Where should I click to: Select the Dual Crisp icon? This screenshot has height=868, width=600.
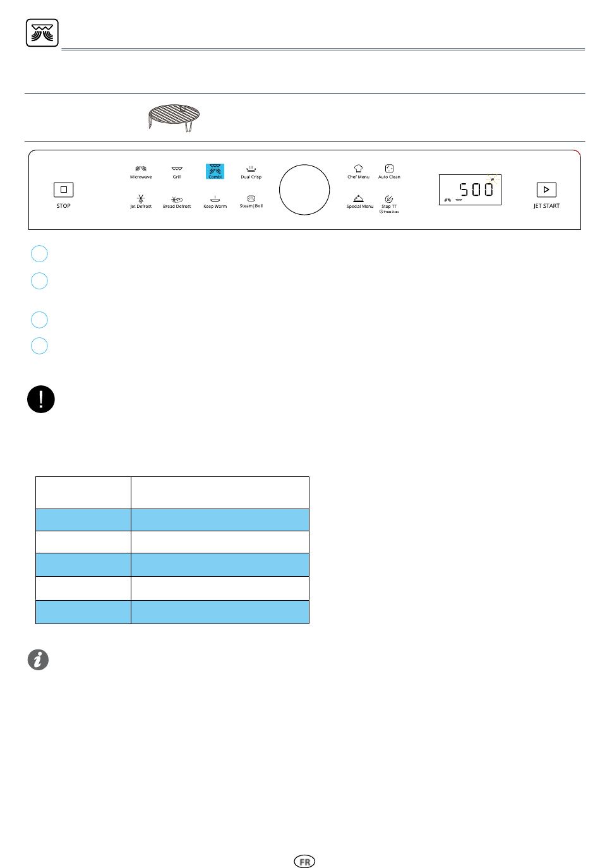click(x=251, y=169)
